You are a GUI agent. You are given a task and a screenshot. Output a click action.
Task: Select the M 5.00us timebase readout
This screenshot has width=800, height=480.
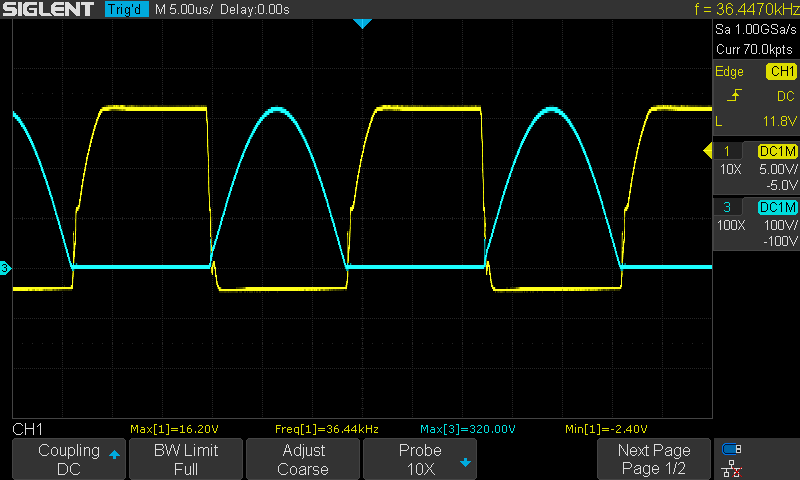183,9
